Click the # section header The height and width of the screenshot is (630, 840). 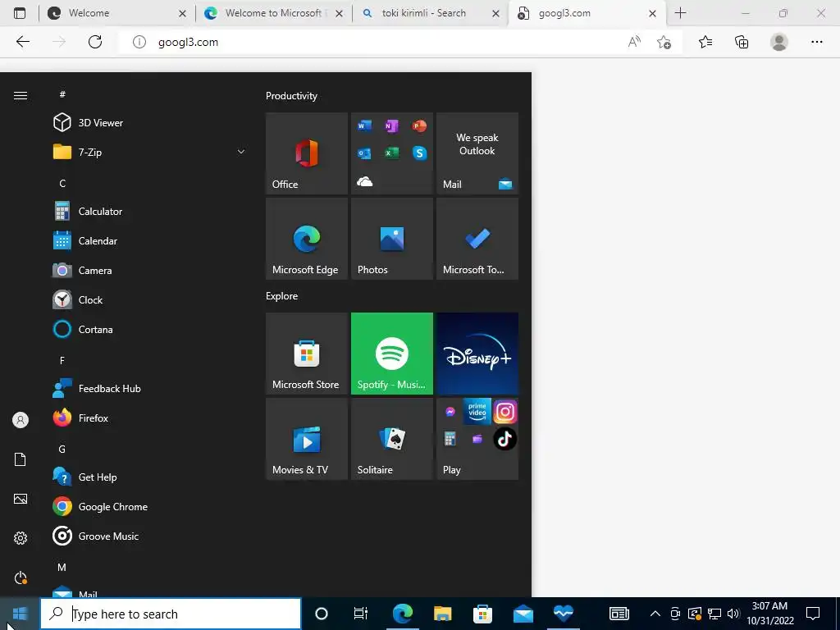62,94
